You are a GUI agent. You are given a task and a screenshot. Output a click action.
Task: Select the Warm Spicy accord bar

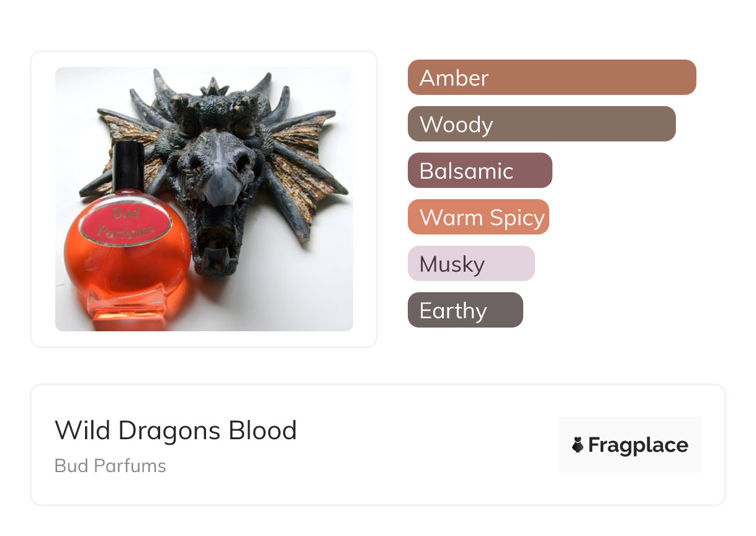pos(478,217)
